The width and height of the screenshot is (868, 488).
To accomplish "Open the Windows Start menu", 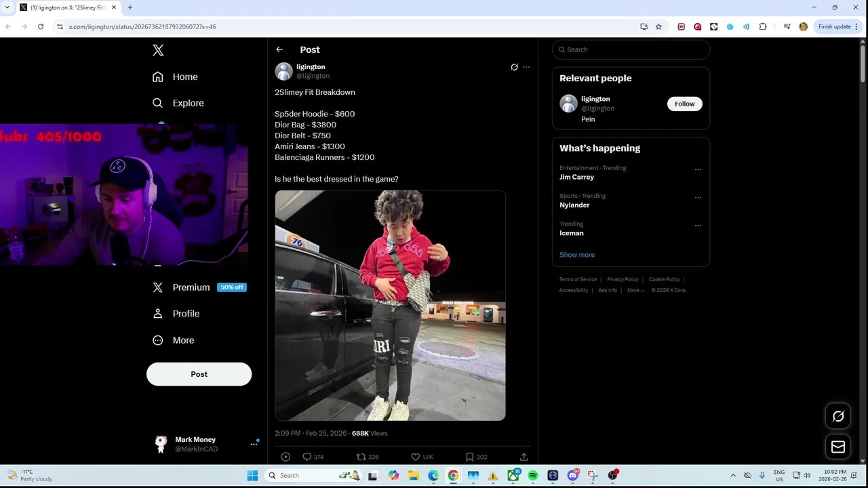I will (x=252, y=475).
